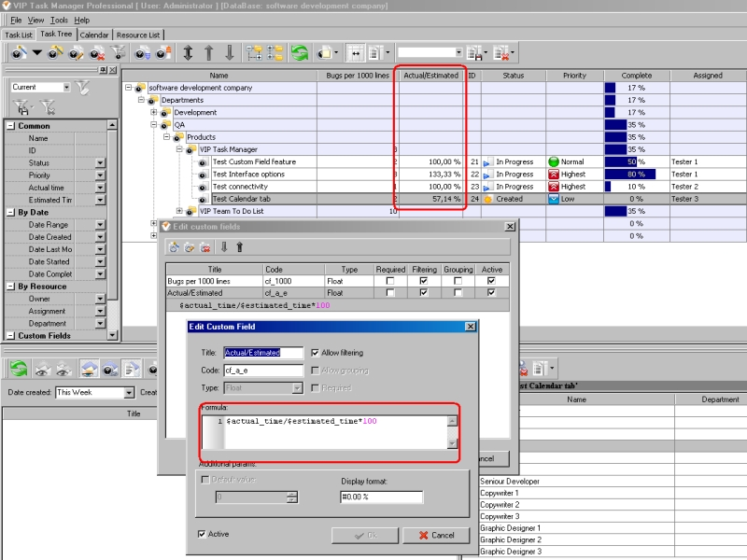This screenshot has width=747, height=560.
Task: Click the collapse all tree nodes icon
Action: pos(275,52)
